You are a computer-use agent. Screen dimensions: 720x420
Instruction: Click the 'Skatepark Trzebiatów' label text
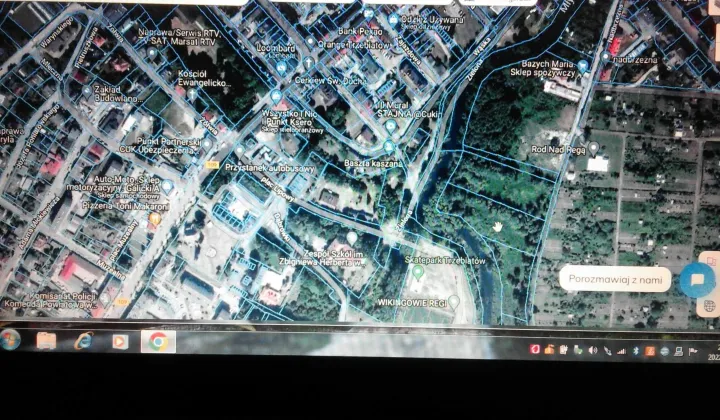(445, 260)
